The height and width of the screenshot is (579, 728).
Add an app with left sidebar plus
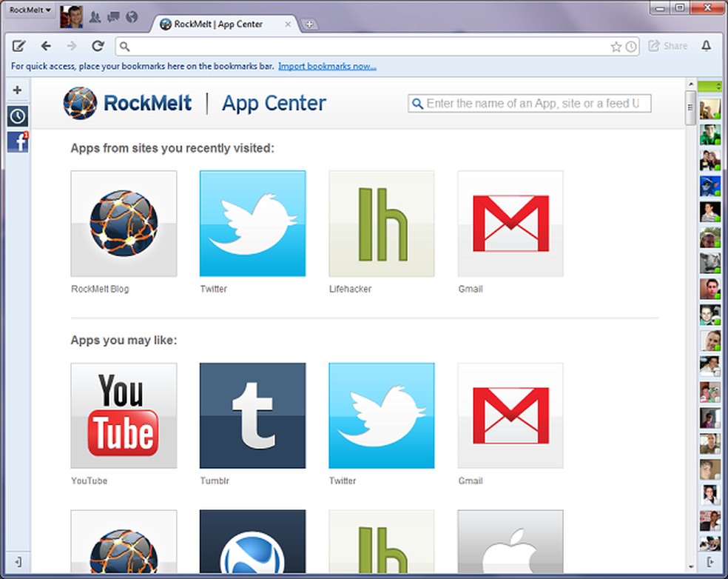point(17,90)
